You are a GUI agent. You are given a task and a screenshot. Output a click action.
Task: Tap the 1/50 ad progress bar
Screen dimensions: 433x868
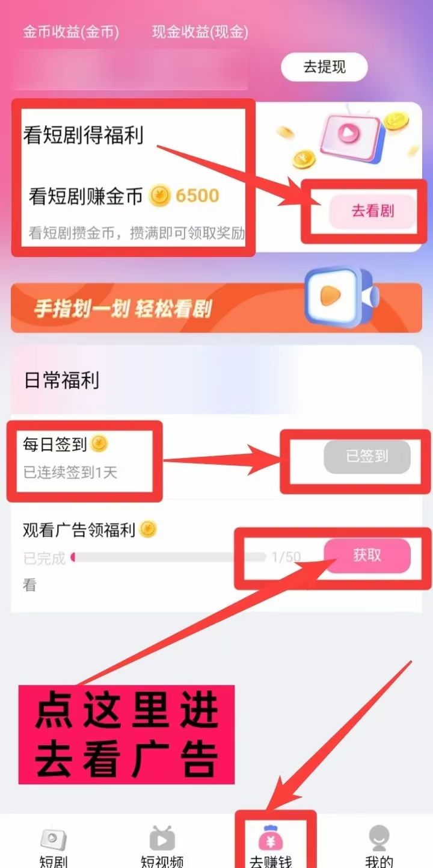coord(168,557)
